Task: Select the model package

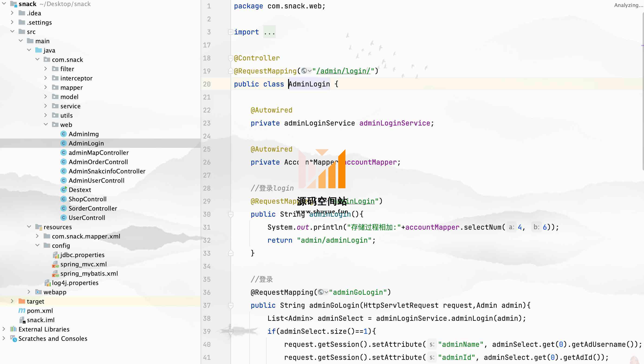Action: (x=69, y=97)
